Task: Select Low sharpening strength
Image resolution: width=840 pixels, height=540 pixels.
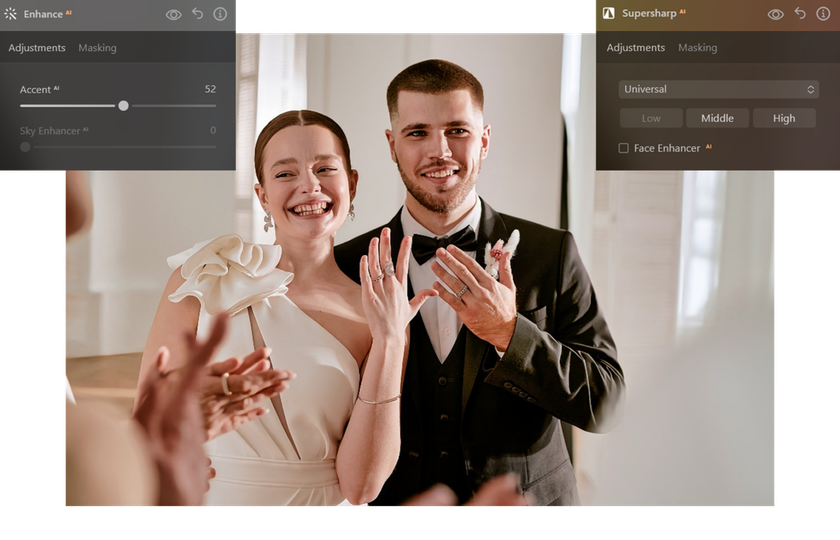Action: pos(651,118)
